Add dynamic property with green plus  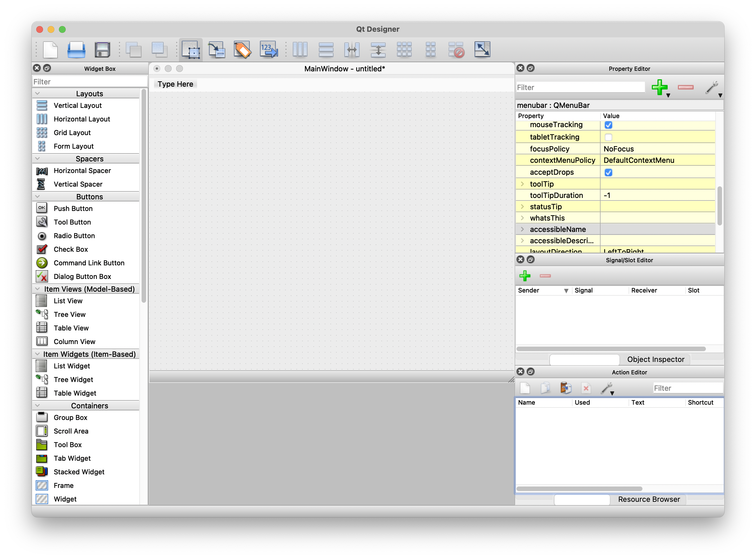(x=659, y=87)
